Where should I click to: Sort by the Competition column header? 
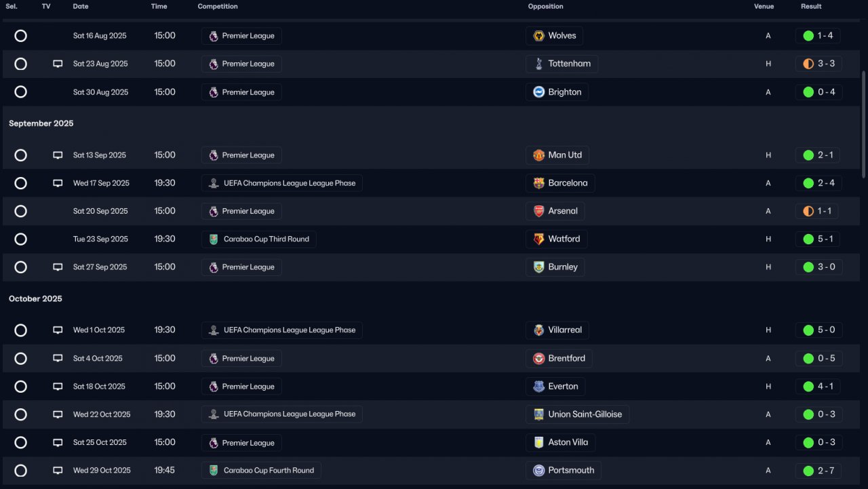coord(218,7)
